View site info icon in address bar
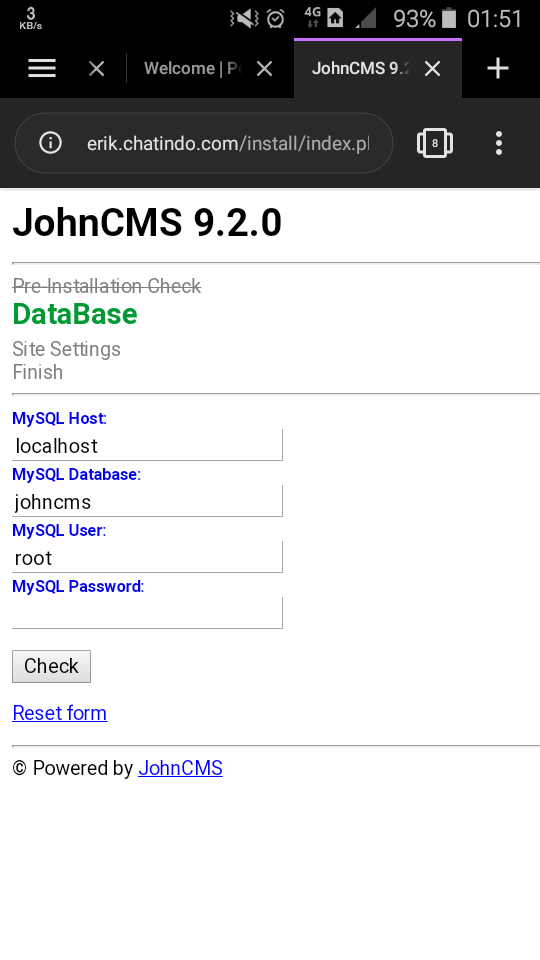Image resolution: width=540 pixels, height=960 pixels. click(50, 143)
